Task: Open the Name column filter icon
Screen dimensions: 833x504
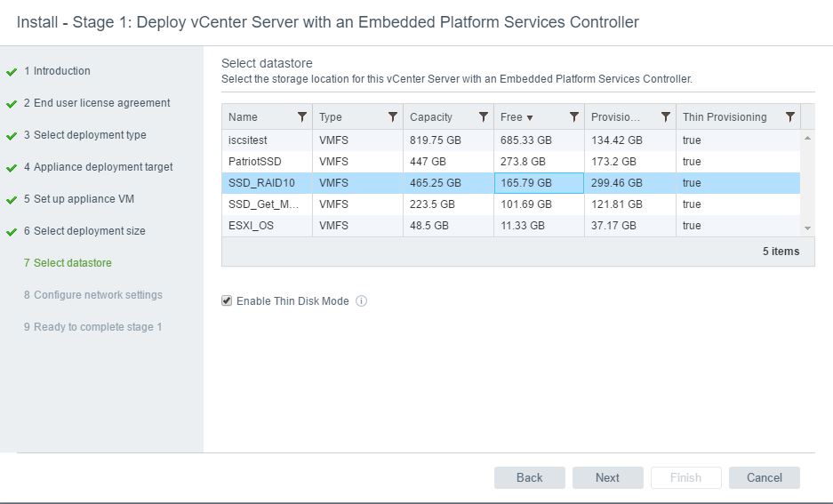Action: click(301, 116)
